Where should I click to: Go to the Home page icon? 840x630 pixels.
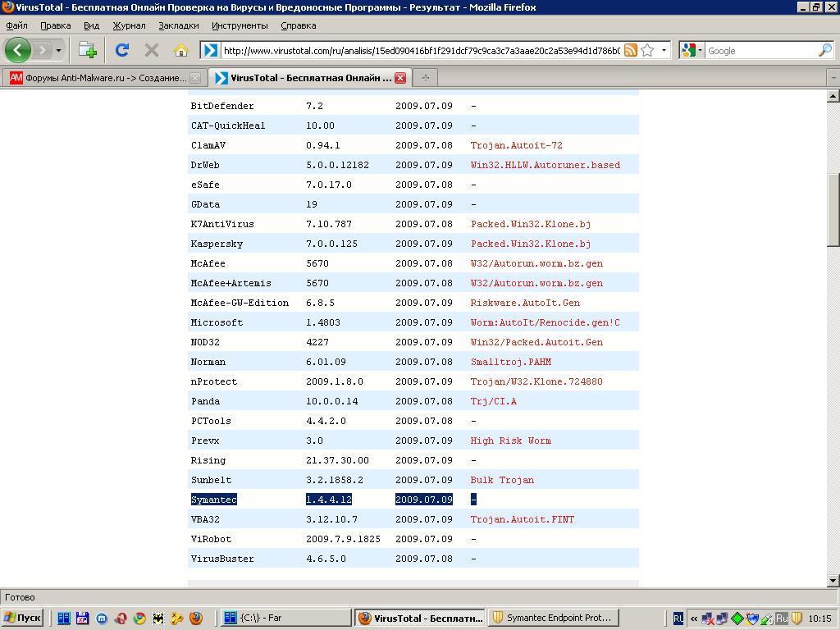click(x=181, y=50)
